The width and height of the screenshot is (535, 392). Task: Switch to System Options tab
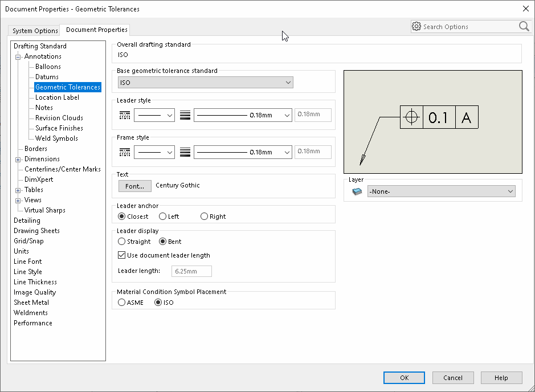pos(35,31)
